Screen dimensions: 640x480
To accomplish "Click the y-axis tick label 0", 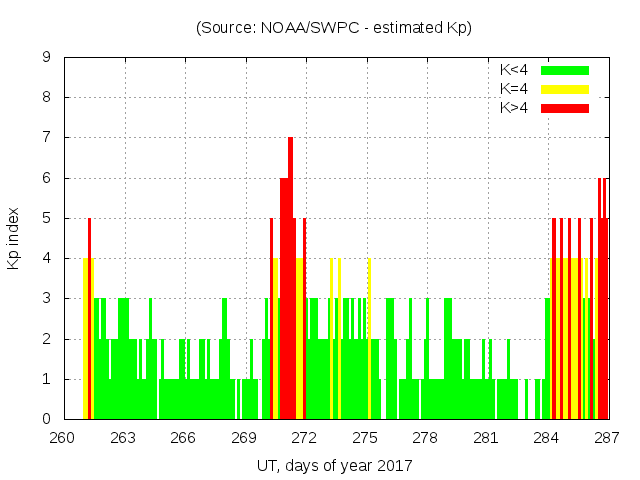I will [46, 420].
